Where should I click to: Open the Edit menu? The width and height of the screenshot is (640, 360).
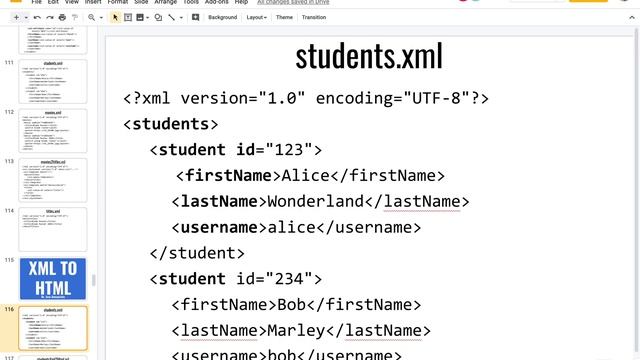(53, 2)
